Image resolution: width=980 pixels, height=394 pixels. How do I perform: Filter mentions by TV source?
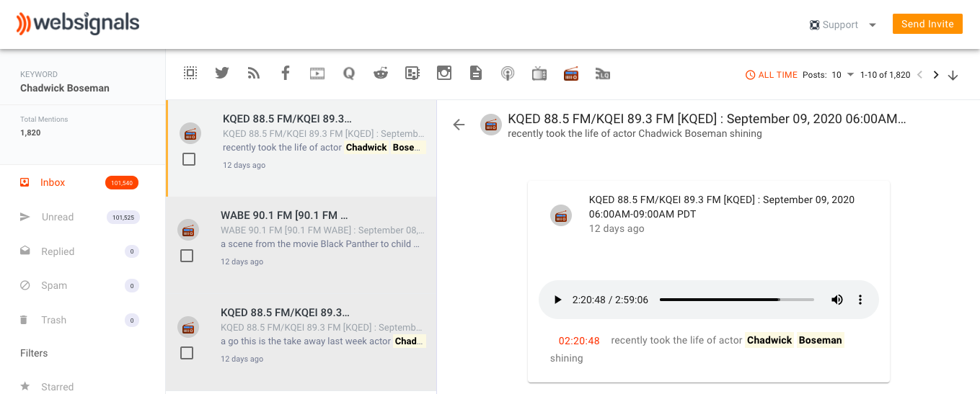click(539, 73)
